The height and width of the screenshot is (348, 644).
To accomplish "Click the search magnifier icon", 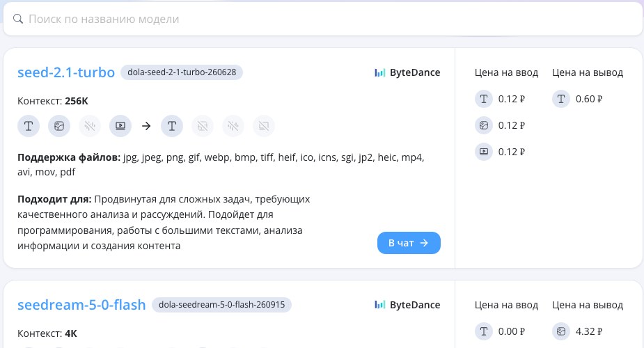I will (17, 19).
